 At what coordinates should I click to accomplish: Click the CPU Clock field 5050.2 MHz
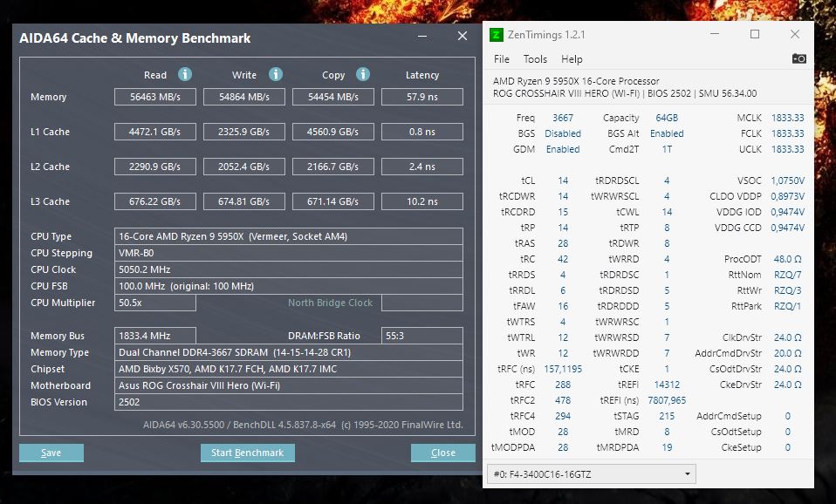289,269
